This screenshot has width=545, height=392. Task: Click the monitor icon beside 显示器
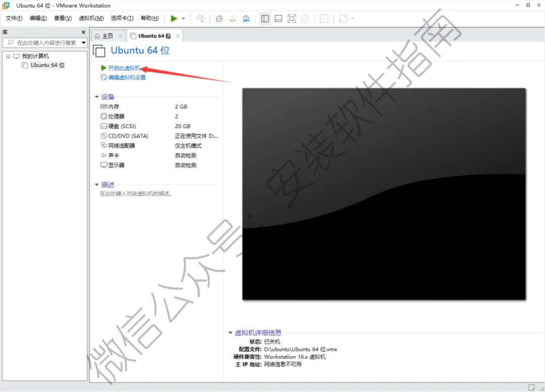point(103,165)
